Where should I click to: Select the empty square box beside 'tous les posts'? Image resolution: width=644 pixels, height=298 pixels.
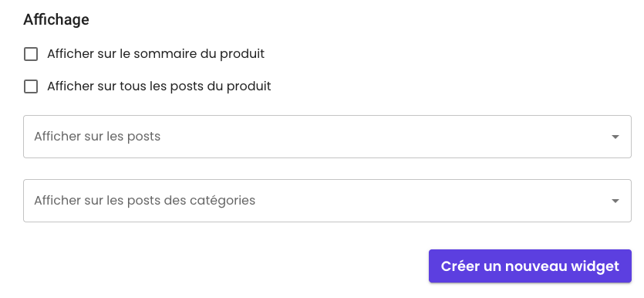point(31,86)
